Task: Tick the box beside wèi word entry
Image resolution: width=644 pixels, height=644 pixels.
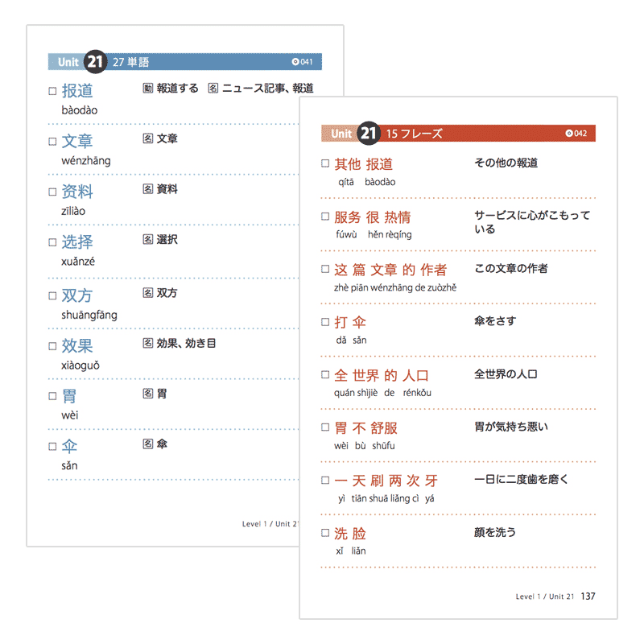Action: (x=52, y=396)
